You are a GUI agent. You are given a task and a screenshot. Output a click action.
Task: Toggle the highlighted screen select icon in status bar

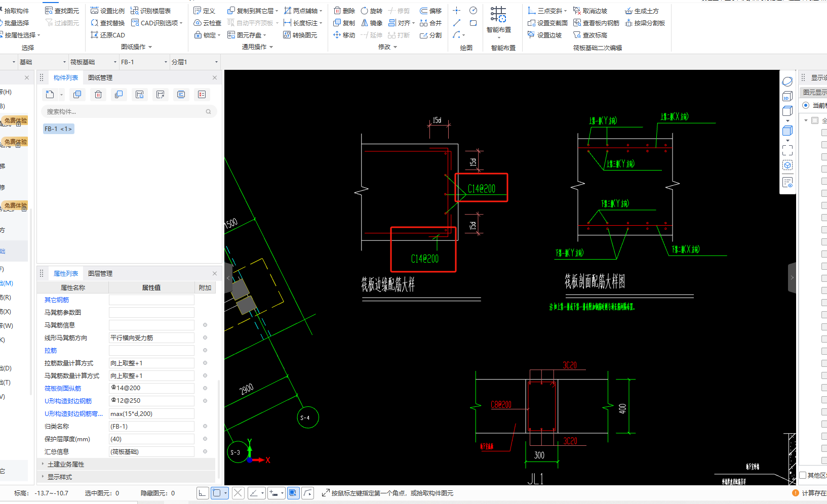pyautogui.click(x=293, y=493)
